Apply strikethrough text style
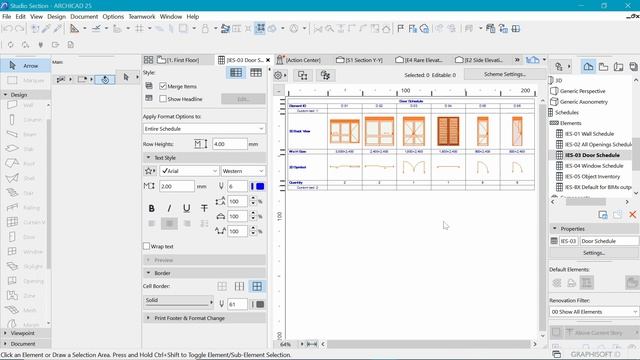Screen dimensions: 640x360 [204, 209]
